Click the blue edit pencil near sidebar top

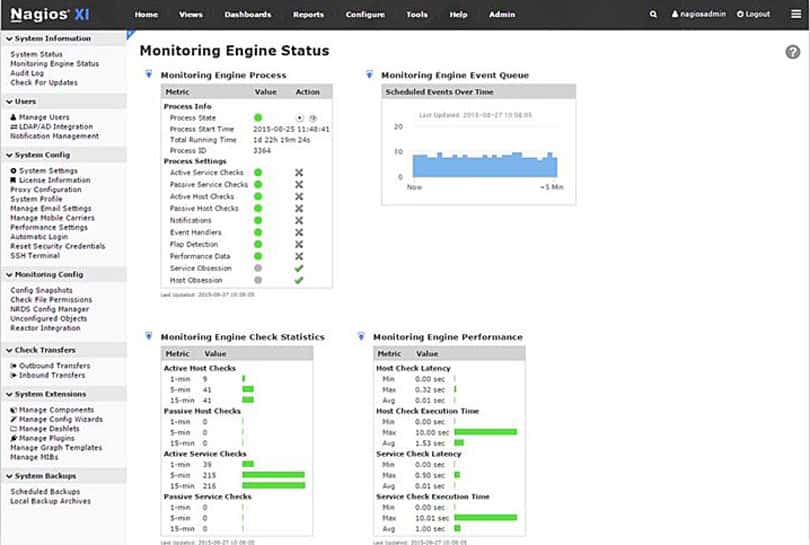click(x=131, y=34)
